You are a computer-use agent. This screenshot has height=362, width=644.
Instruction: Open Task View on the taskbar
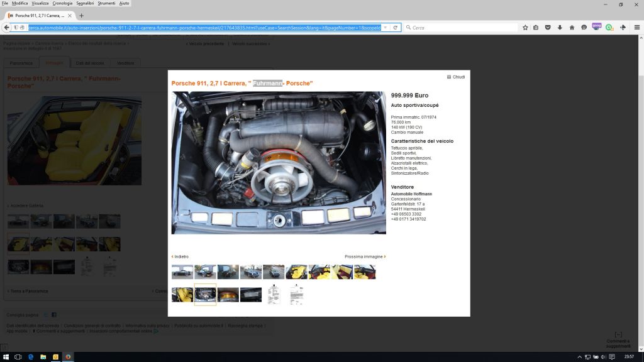coord(18,357)
